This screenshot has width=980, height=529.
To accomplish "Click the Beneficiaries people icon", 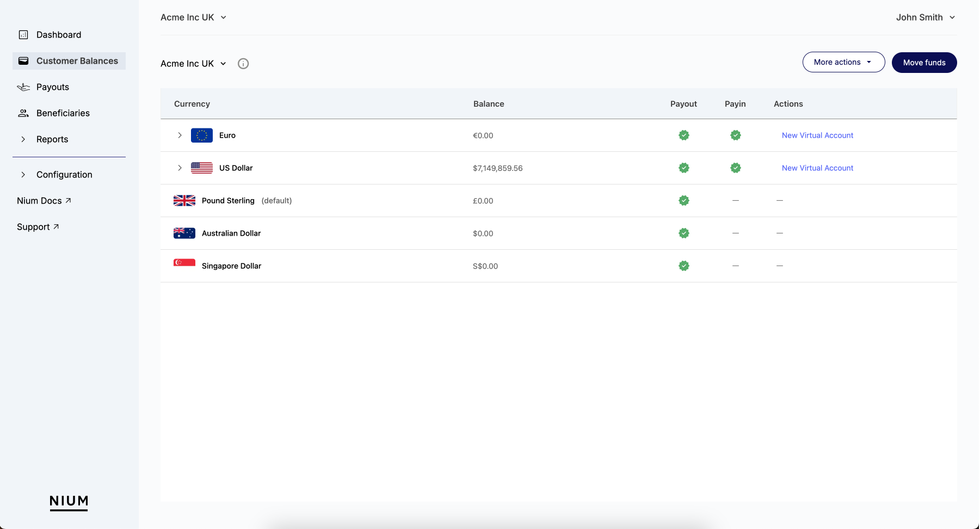I will point(23,113).
